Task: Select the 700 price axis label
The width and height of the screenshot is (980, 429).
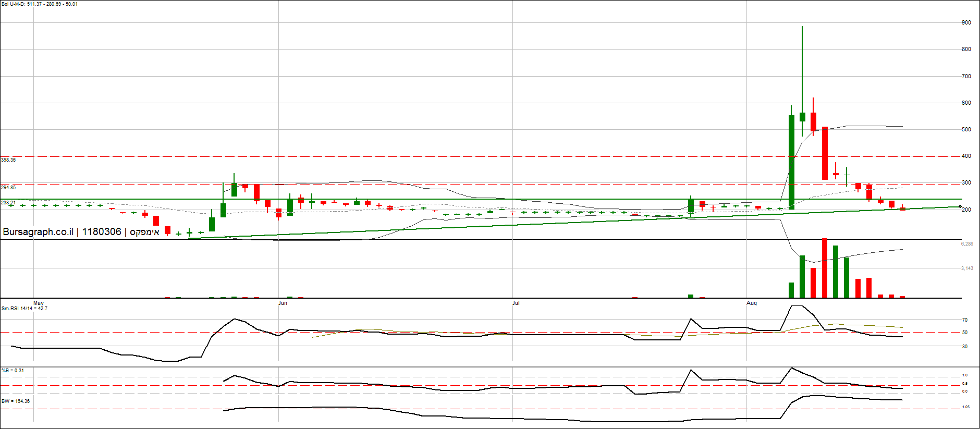Action: 966,76
